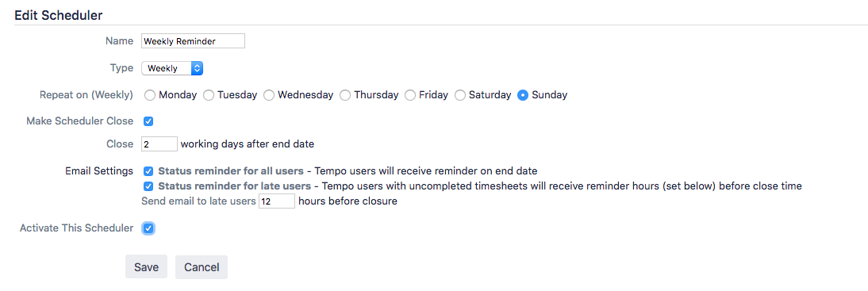Click the Close working days input field
This screenshot has width=868, height=291.
click(x=159, y=144)
